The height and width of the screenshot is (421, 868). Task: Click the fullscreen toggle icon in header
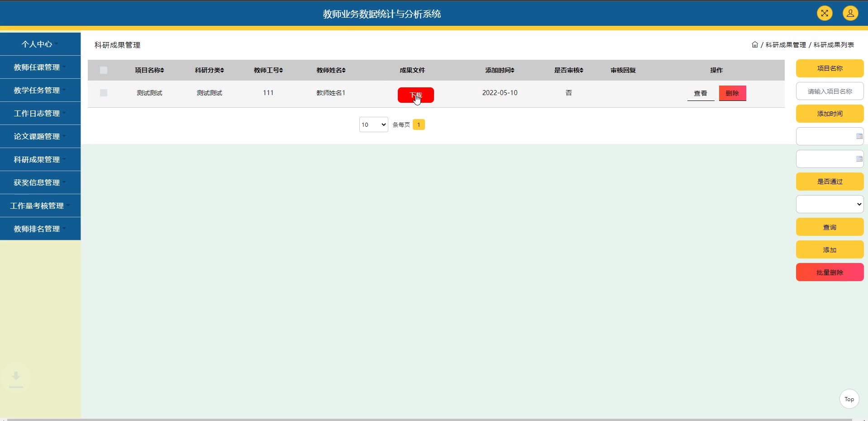click(825, 13)
